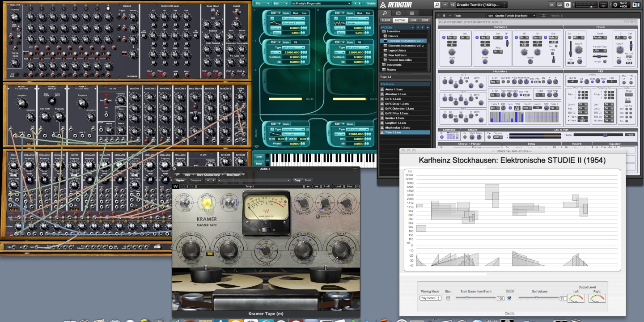This screenshot has height=322, width=644.
Task: Click the Native Instruments NI logo
Action: pos(636,4)
